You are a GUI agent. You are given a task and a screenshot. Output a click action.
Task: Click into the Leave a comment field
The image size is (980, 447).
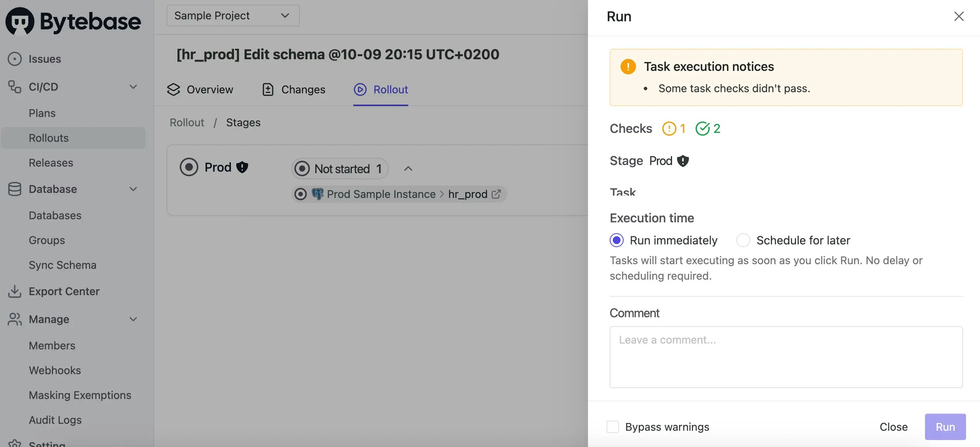coord(786,356)
